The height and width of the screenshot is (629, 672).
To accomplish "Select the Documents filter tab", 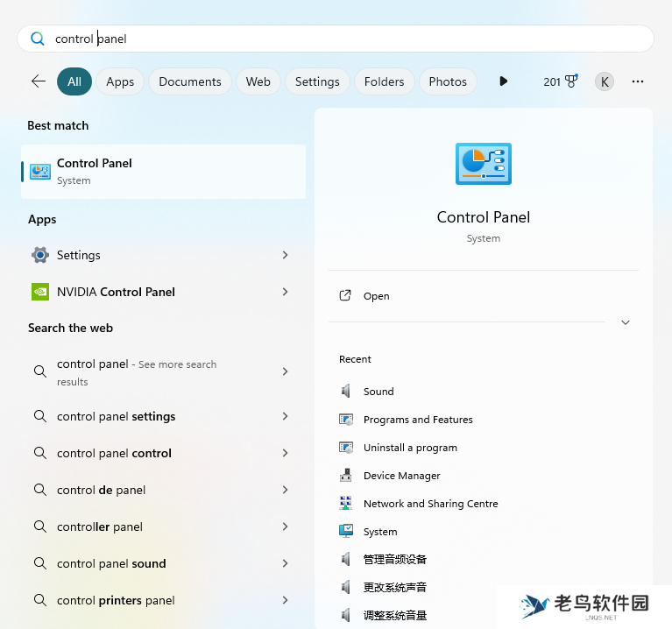I will pyautogui.click(x=190, y=81).
